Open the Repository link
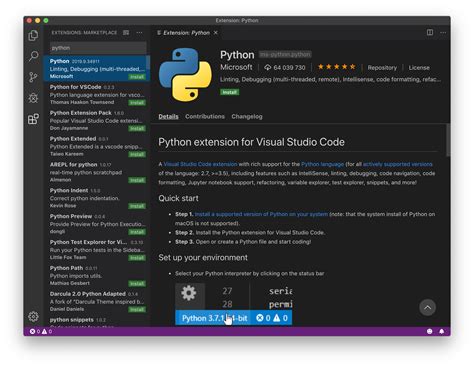 pyautogui.click(x=382, y=68)
